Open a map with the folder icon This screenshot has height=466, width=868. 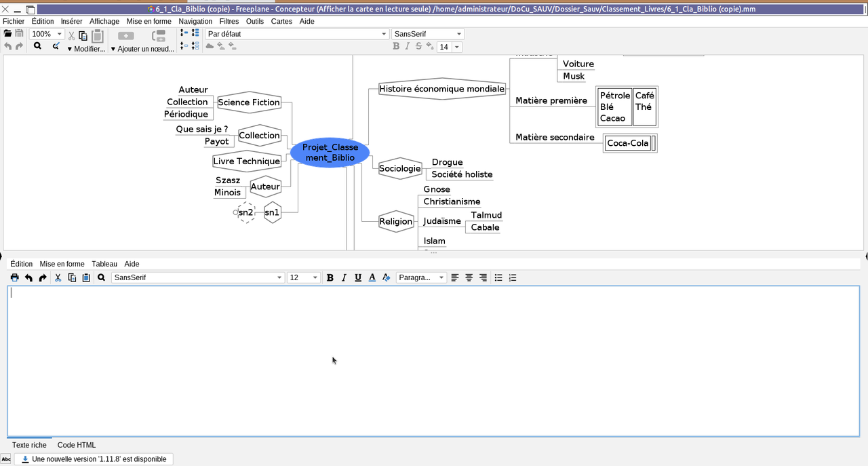(7, 34)
